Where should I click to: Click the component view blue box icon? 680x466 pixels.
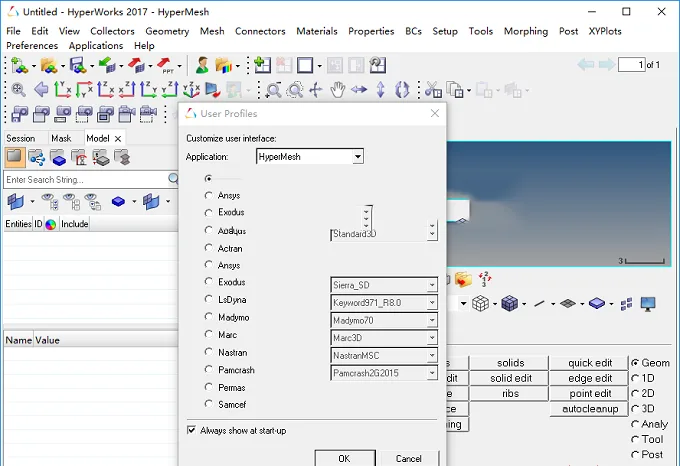coord(58,158)
